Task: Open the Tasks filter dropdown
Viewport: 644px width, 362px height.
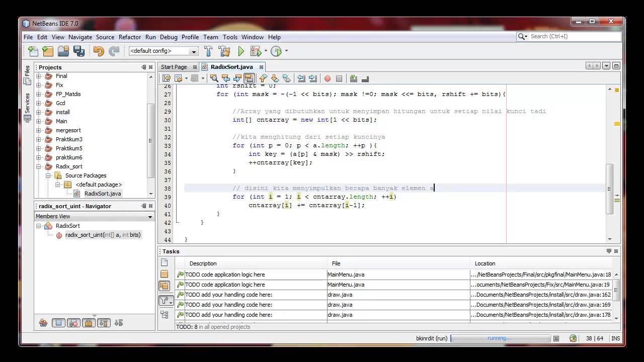Action: pyautogui.click(x=166, y=301)
